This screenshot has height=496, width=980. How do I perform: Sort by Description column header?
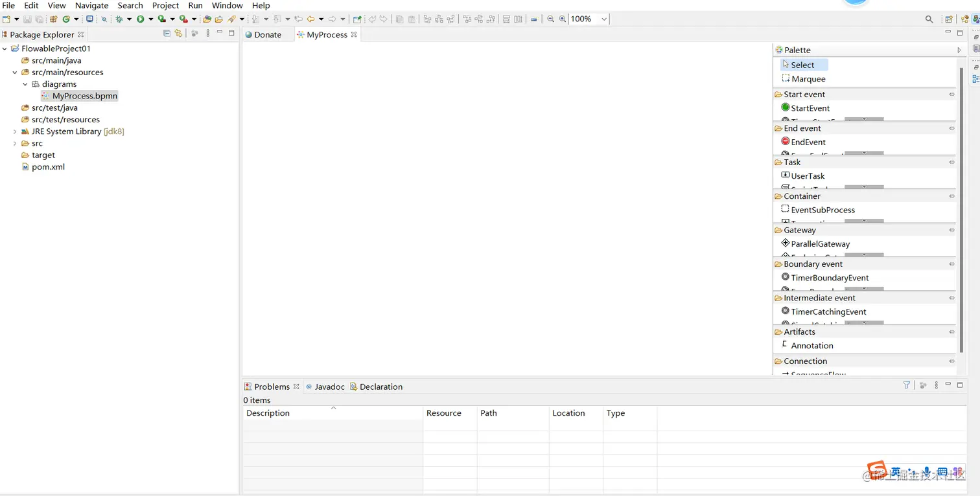(332, 413)
